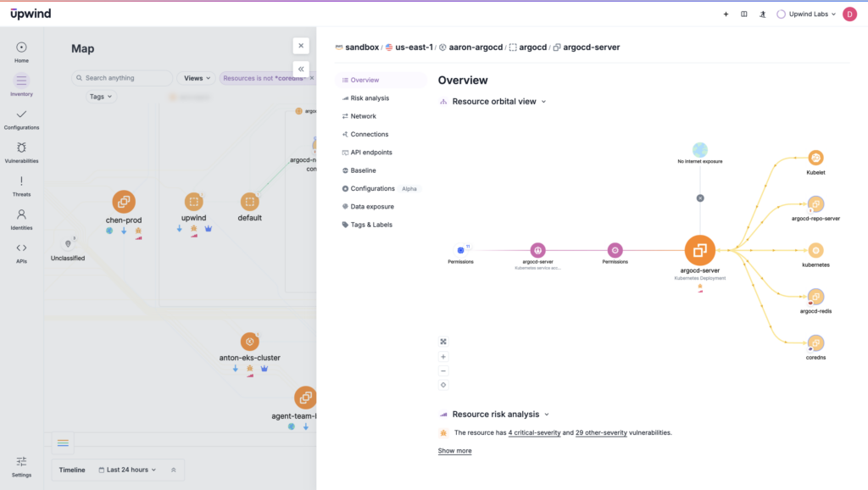This screenshot has width=868, height=490.
Task: Click the 29 other-severity link
Action: pyautogui.click(x=601, y=433)
